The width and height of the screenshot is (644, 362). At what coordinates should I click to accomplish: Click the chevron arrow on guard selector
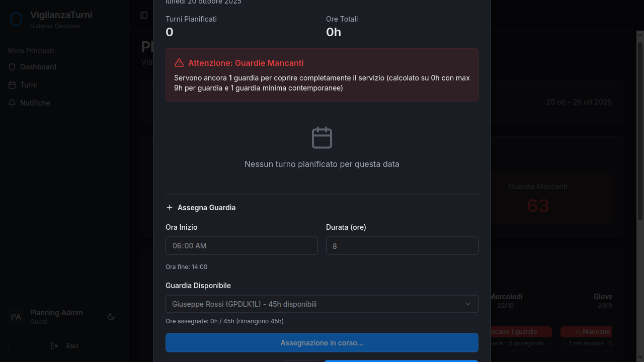click(x=468, y=304)
